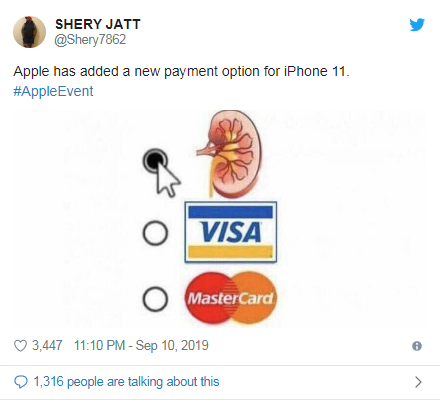440x404 pixels.
Task: Open "1,316 people are talking about this"
Action: (x=126, y=382)
